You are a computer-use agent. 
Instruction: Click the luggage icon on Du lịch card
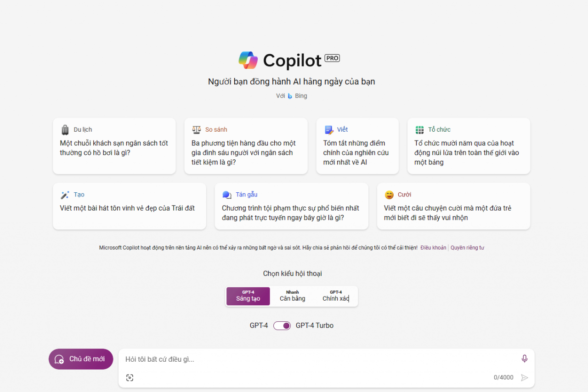(65, 129)
